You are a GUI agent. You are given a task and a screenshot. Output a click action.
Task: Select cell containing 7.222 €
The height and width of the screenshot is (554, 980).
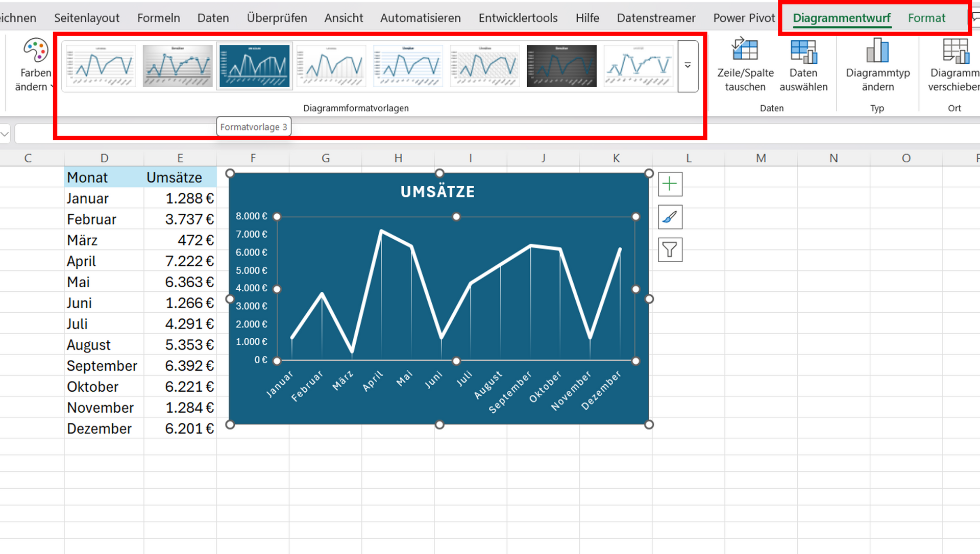pos(180,261)
